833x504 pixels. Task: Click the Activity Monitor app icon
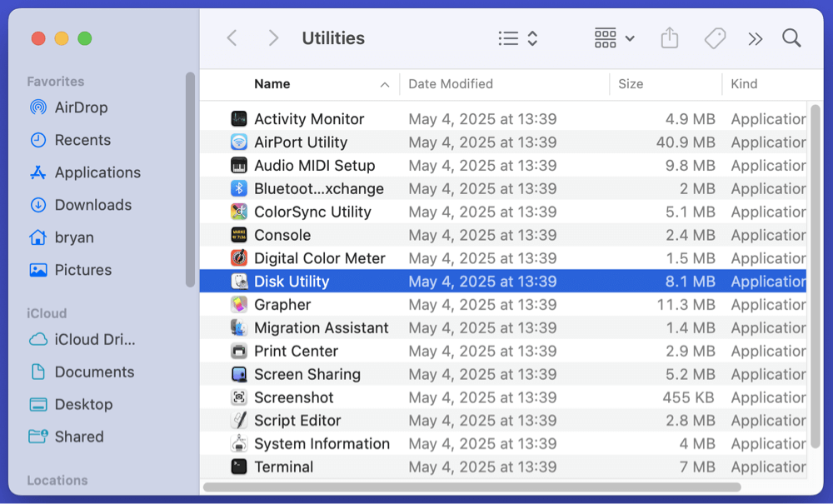[238, 118]
